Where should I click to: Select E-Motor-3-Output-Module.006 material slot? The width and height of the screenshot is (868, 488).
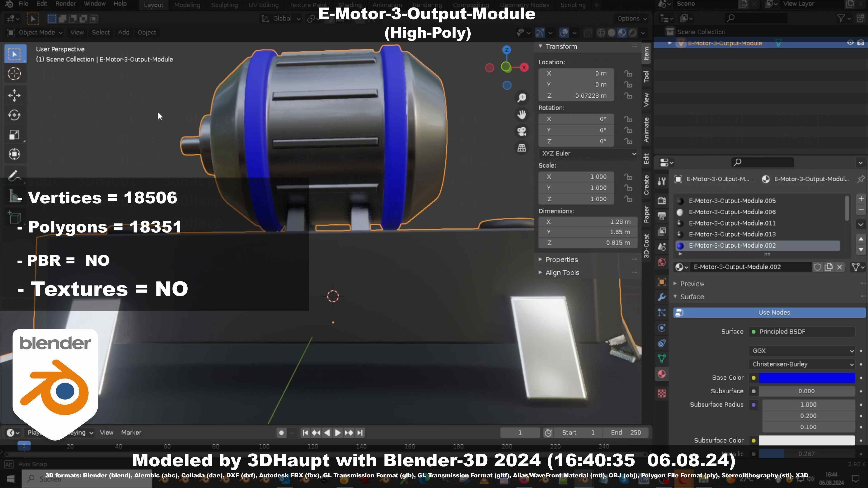tap(757, 212)
